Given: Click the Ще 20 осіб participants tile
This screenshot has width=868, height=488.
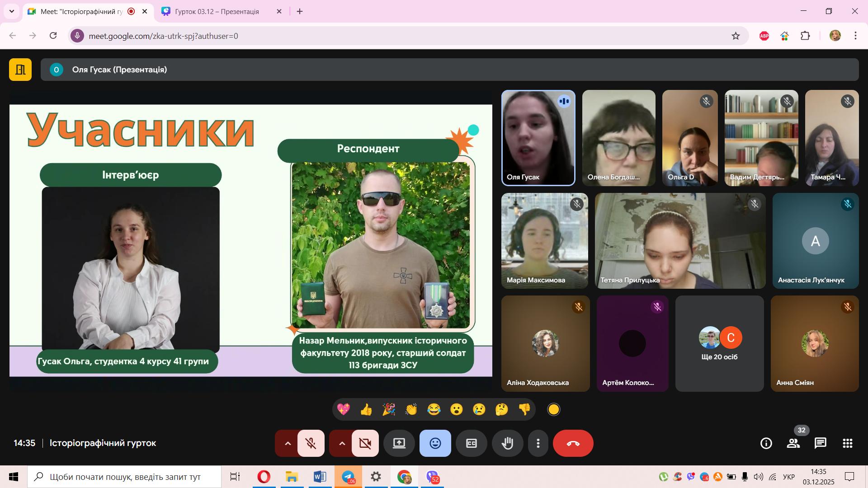Looking at the screenshot, I should click(x=719, y=343).
